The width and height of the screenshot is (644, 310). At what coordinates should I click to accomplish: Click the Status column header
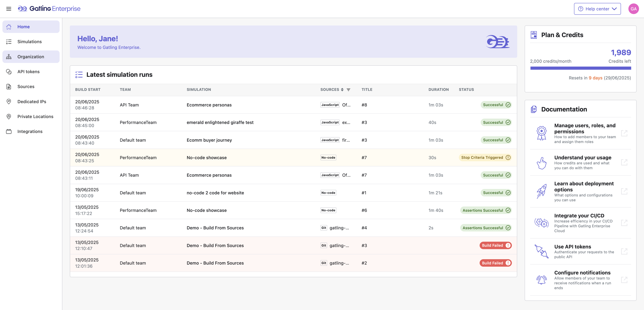[466, 90]
